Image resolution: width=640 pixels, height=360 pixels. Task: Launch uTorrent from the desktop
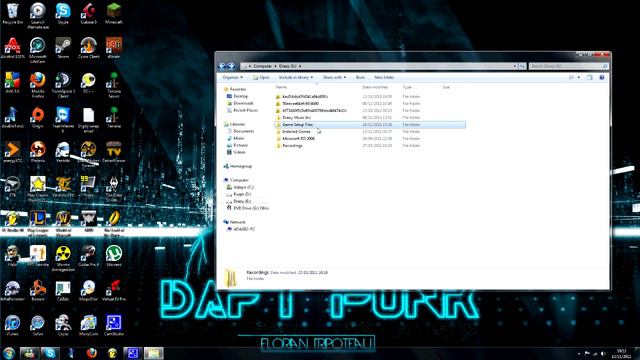114,256
